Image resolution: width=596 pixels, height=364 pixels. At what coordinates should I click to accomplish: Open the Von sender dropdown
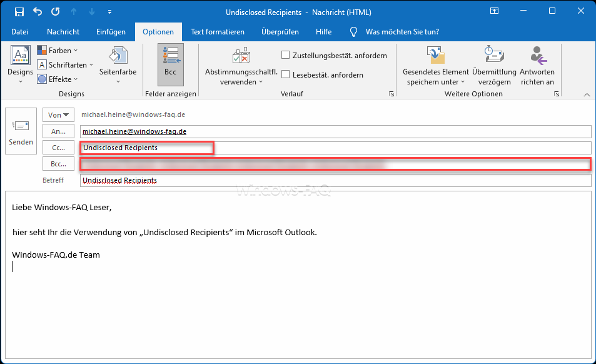[58, 114]
